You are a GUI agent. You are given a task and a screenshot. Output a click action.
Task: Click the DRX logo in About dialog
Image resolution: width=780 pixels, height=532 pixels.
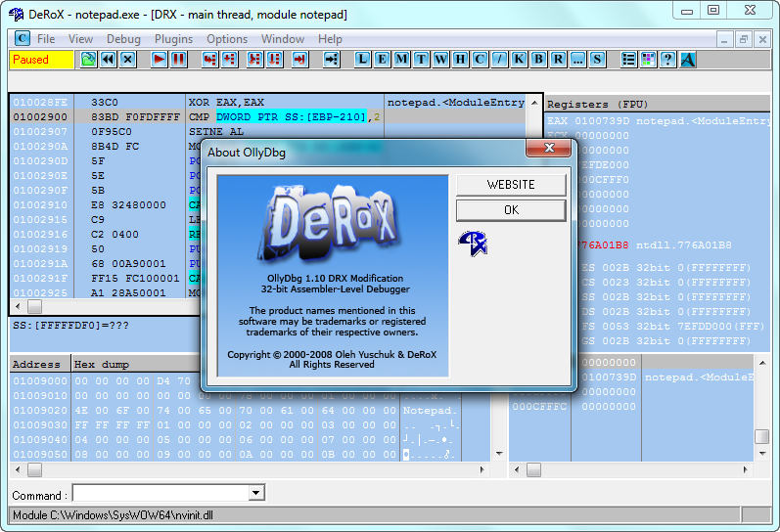coord(473,244)
